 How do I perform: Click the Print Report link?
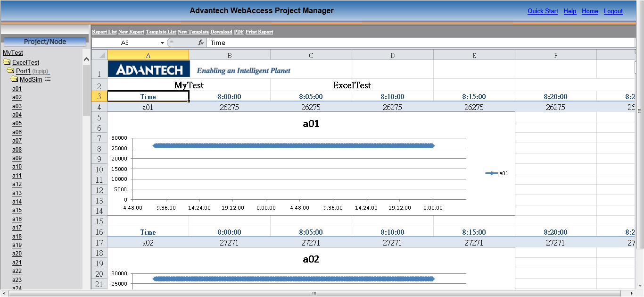pyautogui.click(x=259, y=32)
